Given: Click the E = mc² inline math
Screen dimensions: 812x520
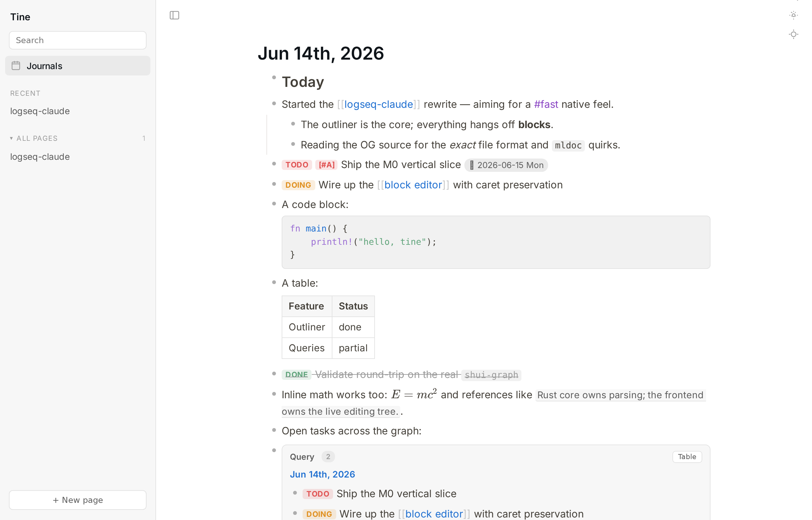Looking at the screenshot, I should pos(414,394).
